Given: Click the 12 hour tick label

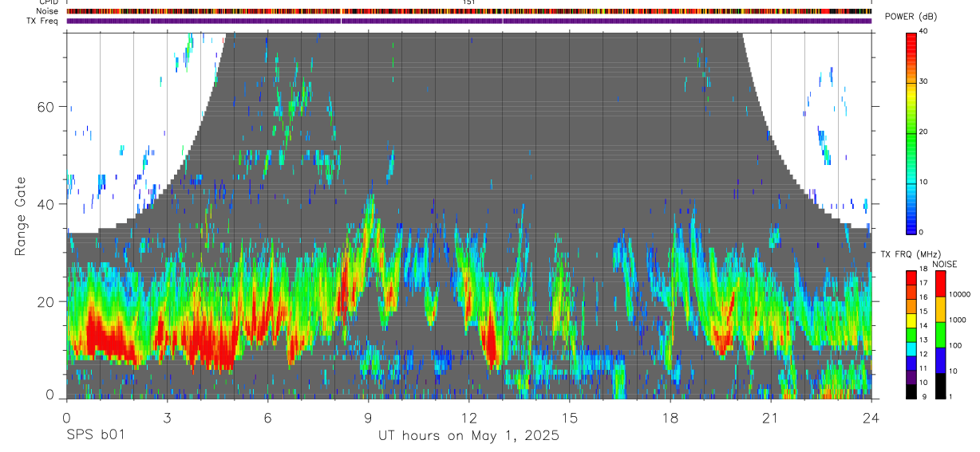Looking at the screenshot, I should pyautogui.click(x=468, y=417).
